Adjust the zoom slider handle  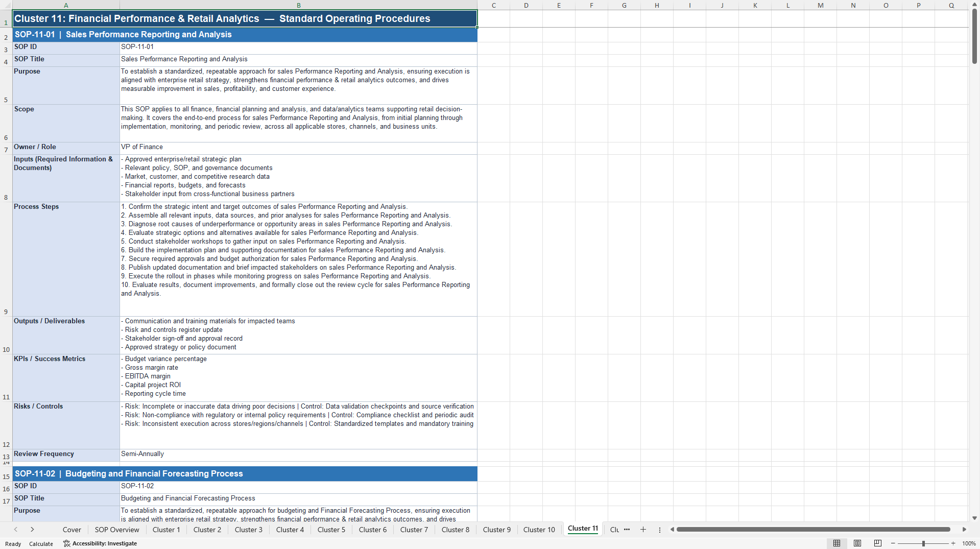tap(923, 543)
